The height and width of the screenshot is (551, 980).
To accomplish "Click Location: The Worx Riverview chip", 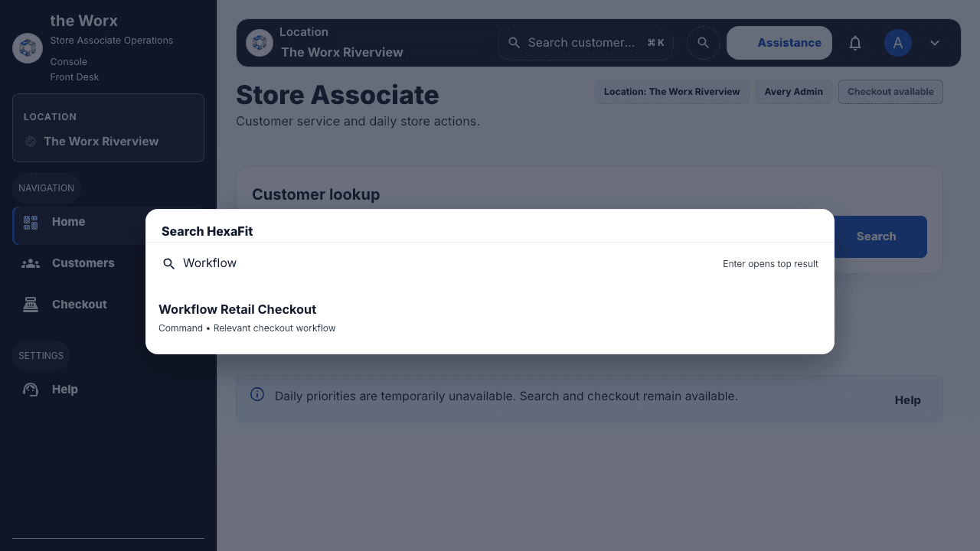I will coord(672,92).
